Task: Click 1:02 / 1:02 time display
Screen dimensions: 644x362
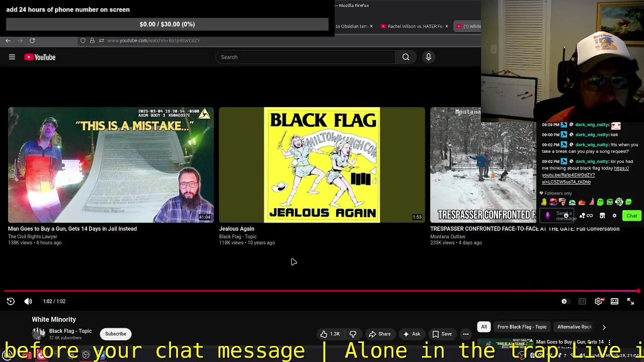Action: click(54, 301)
